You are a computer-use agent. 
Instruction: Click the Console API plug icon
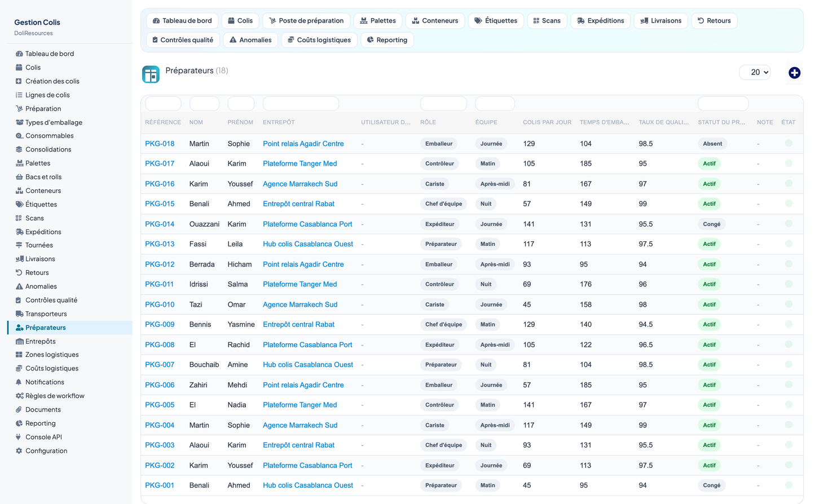[19, 437]
